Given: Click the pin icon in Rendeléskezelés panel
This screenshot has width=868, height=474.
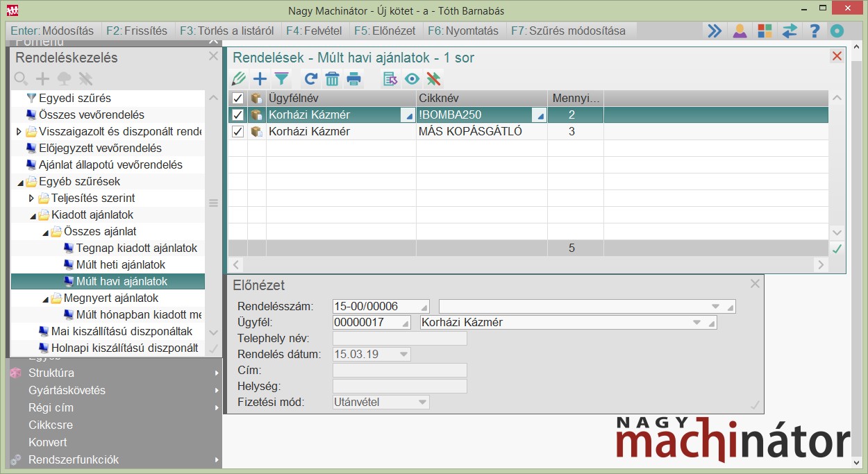Looking at the screenshot, I should point(85,78).
